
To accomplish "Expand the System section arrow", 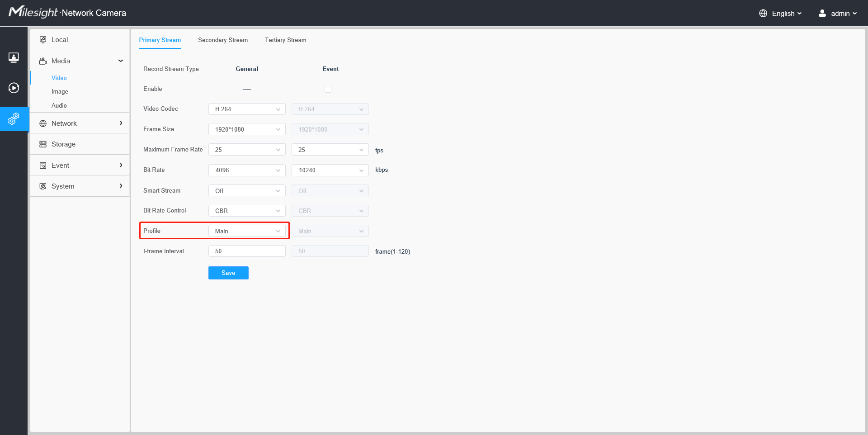I will [x=121, y=186].
